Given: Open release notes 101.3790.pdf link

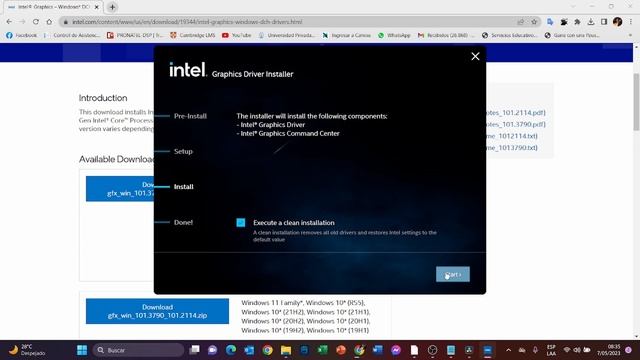Looking at the screenshot, I should [x=516, y=124].
